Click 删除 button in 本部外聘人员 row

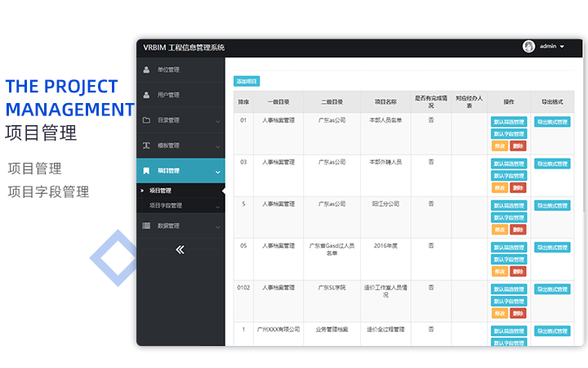[x=518, y=188]
